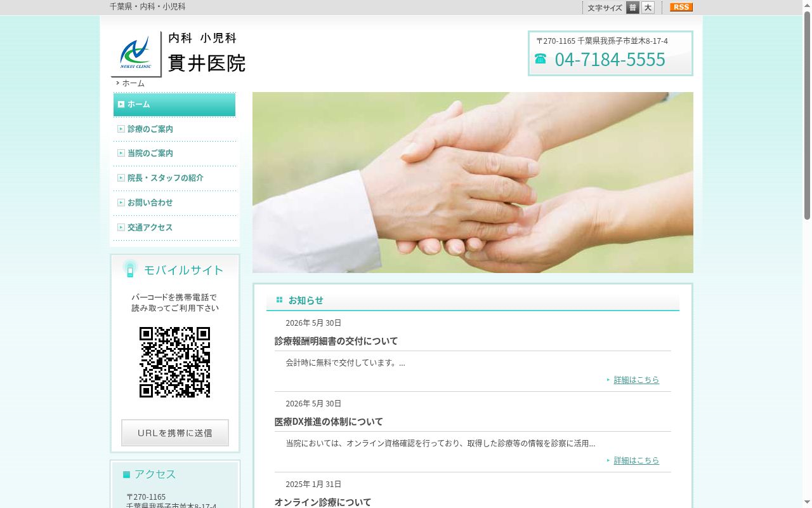The height and width of the screenshot is (508, 812).
Task: Click the mobile phone icon in モバイルサイト
Action: pyautogui.click(x=130, y=269)
